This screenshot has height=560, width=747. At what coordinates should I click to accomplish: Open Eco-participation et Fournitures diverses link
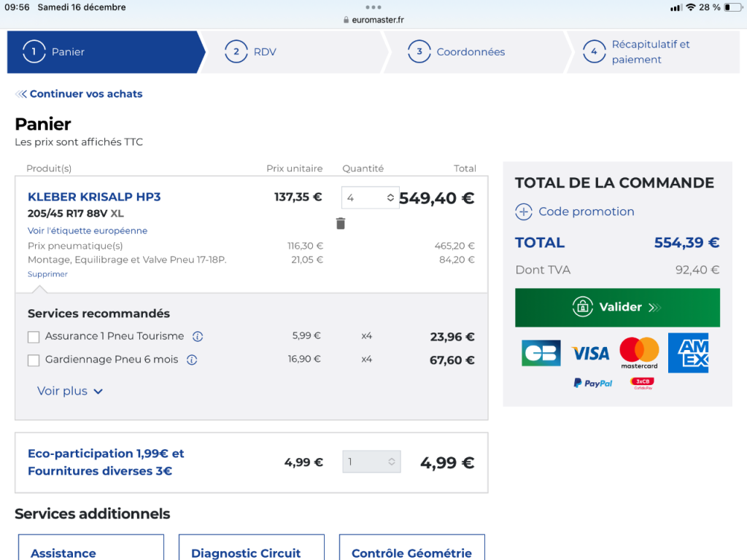106,462
